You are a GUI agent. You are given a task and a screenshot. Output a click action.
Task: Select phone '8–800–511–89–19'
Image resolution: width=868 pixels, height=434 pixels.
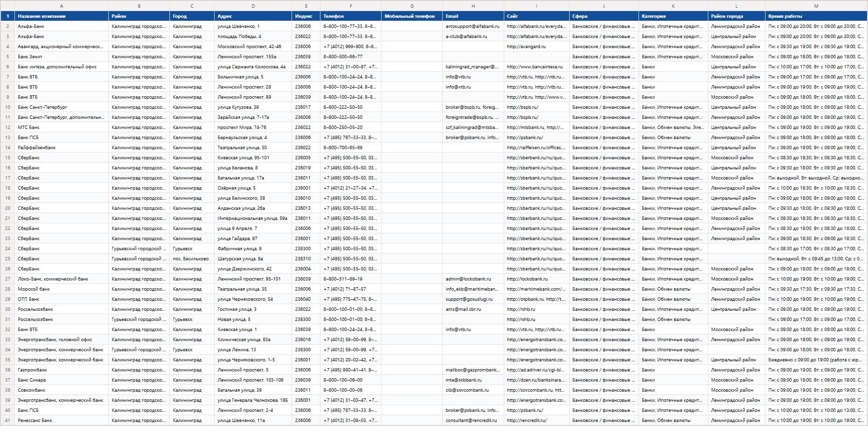[351, 279]
